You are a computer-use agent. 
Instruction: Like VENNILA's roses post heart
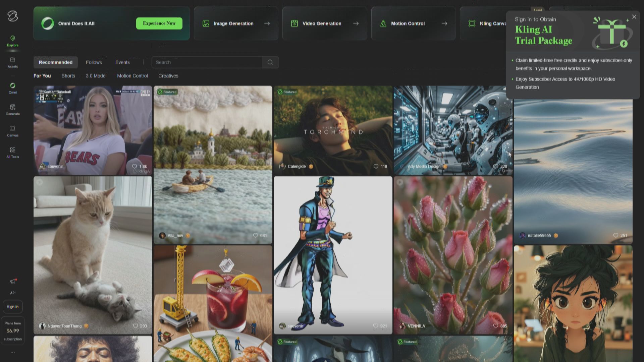click(x=496, y=326)
